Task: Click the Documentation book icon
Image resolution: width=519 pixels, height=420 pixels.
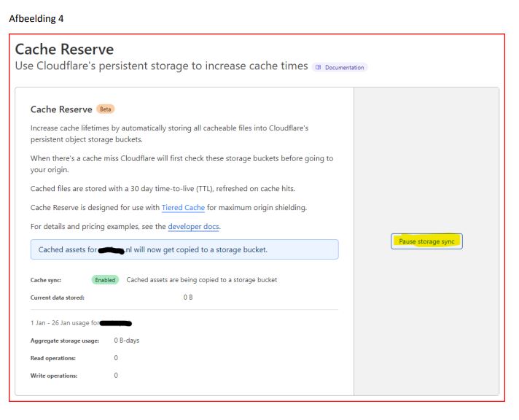Action: click(x=318, y=67)
